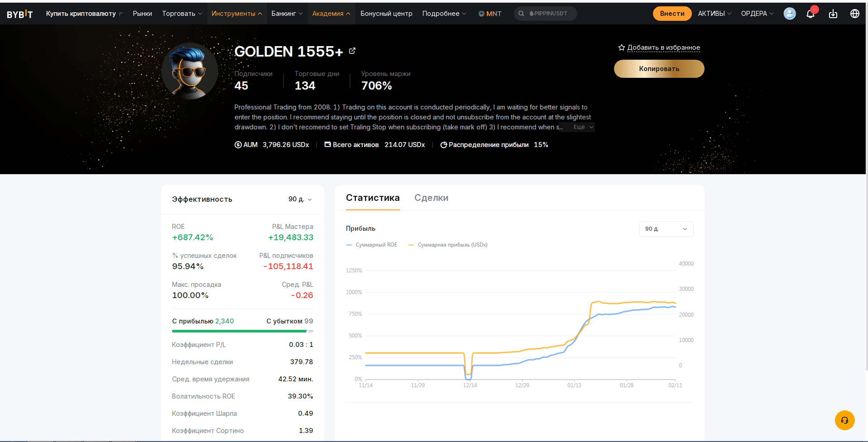868x442 pixels.
Task: Click the Внести deposit button
Action: coord(672,14)
